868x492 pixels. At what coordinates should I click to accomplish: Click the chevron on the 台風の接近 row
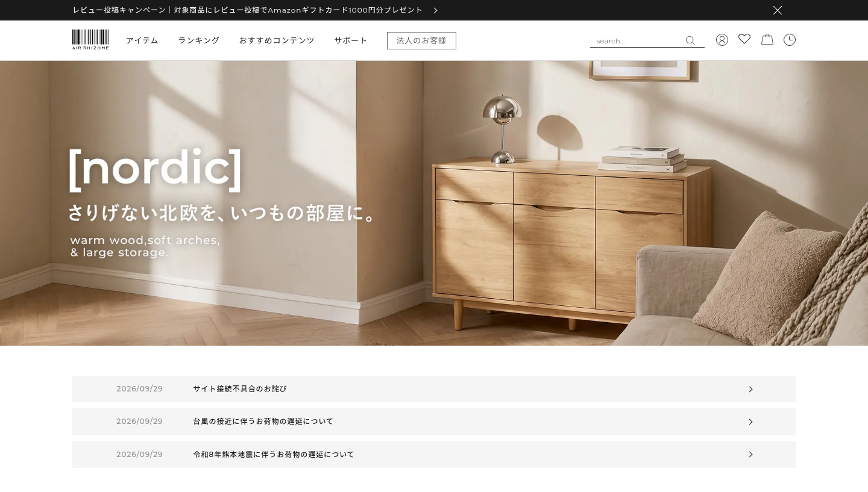750,422
